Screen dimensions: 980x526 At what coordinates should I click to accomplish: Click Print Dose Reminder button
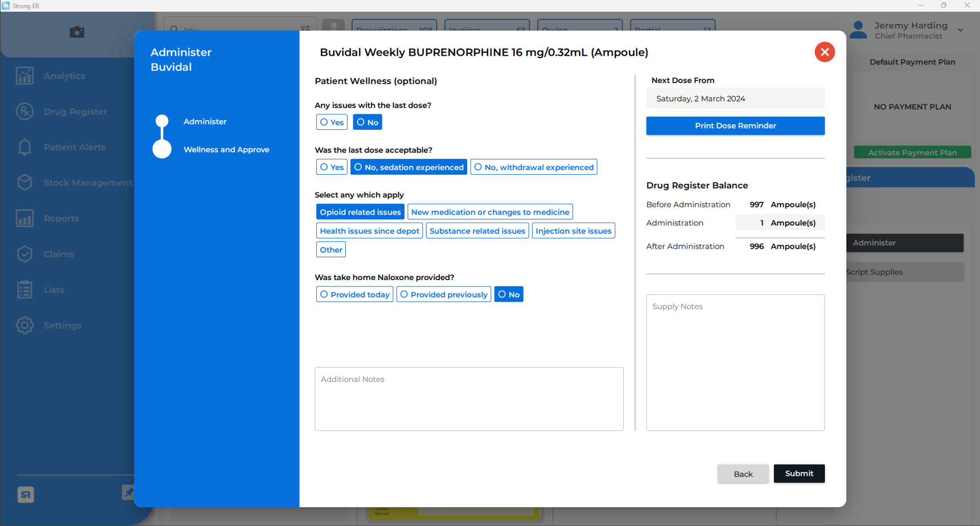(735, 126)
